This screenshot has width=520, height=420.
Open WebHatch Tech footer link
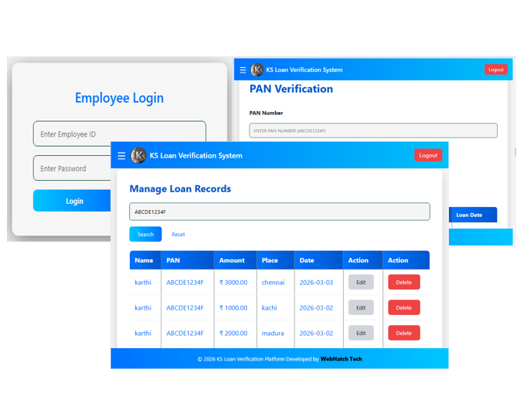point(341,359)
